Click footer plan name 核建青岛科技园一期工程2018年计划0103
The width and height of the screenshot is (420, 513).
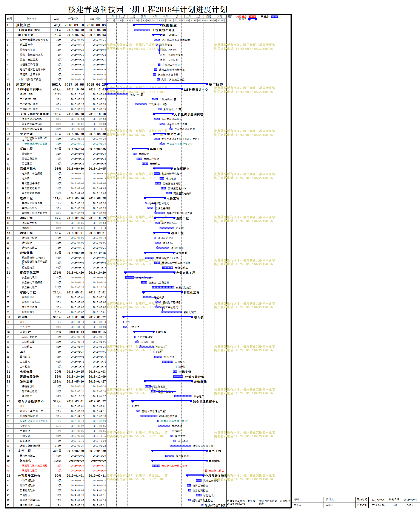pyautogui.click(x=241, y=502)
